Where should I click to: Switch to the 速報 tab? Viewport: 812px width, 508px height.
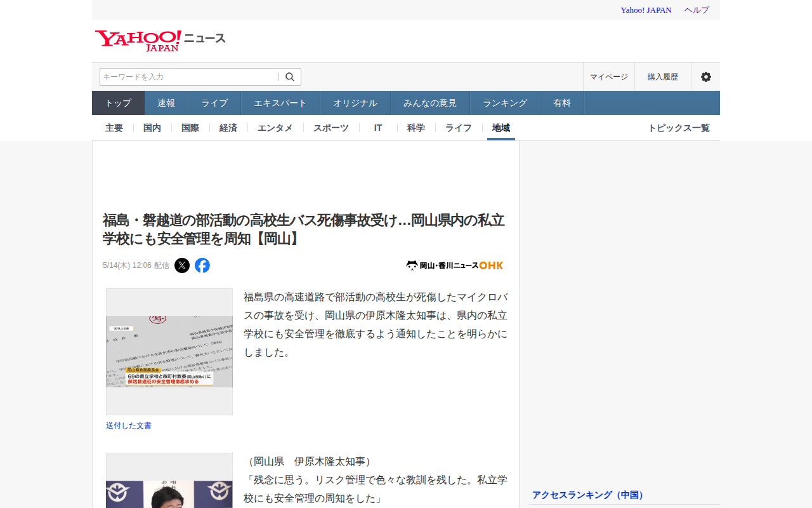(166, 103)
